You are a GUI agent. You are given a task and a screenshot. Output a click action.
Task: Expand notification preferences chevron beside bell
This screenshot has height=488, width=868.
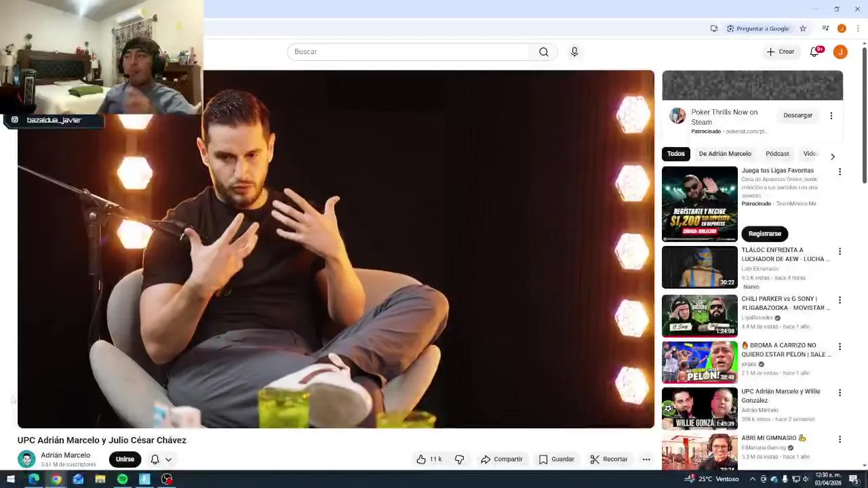pyautogui.click(x=169, y=460)
